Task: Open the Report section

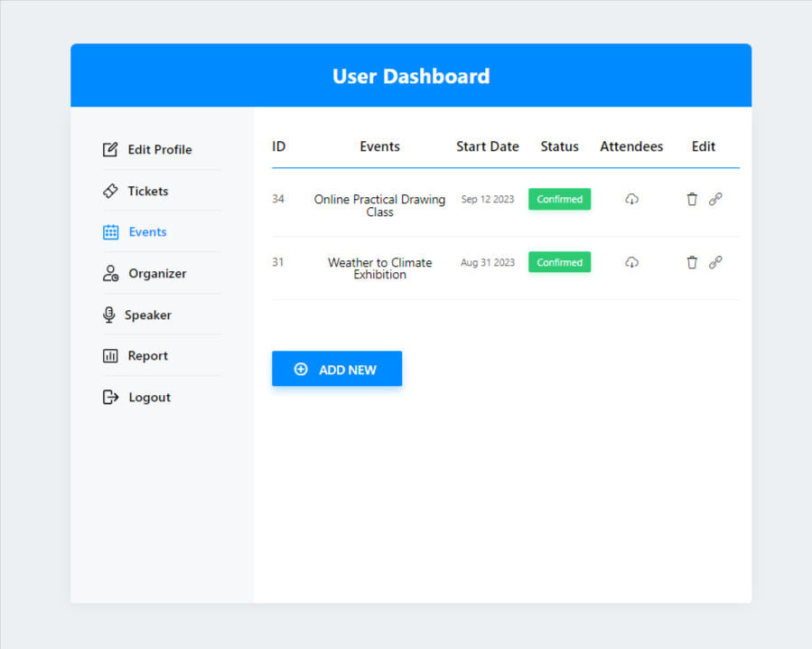Action: [147, 356]
